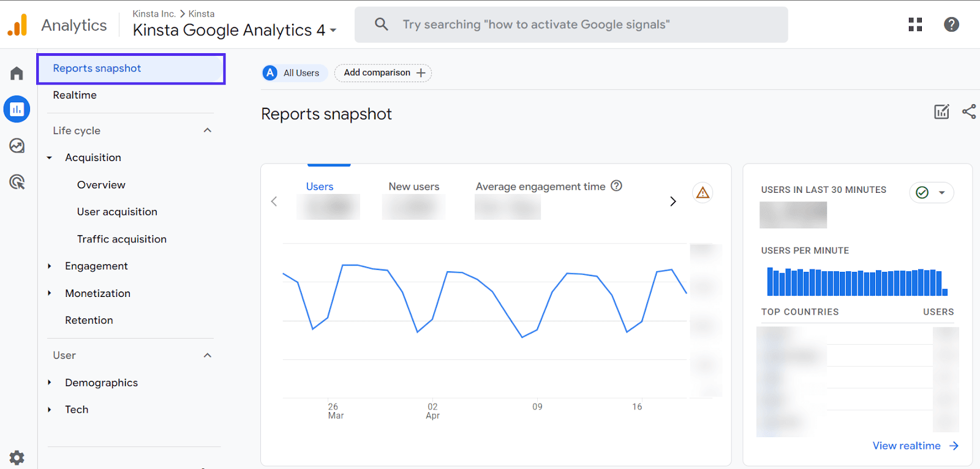Open the help question mark icon
The height and width of the screenshot is (469, 980).
coord(951,24)
